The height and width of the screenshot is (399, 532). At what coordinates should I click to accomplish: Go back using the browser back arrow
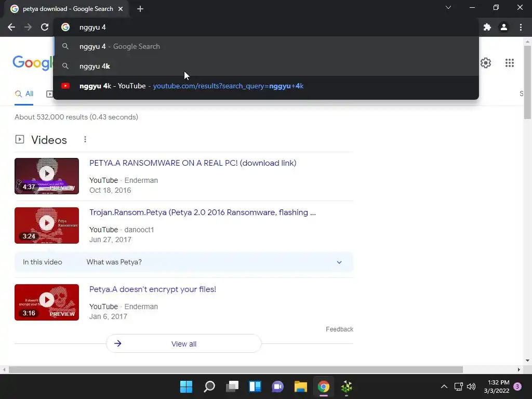[11, 27]
